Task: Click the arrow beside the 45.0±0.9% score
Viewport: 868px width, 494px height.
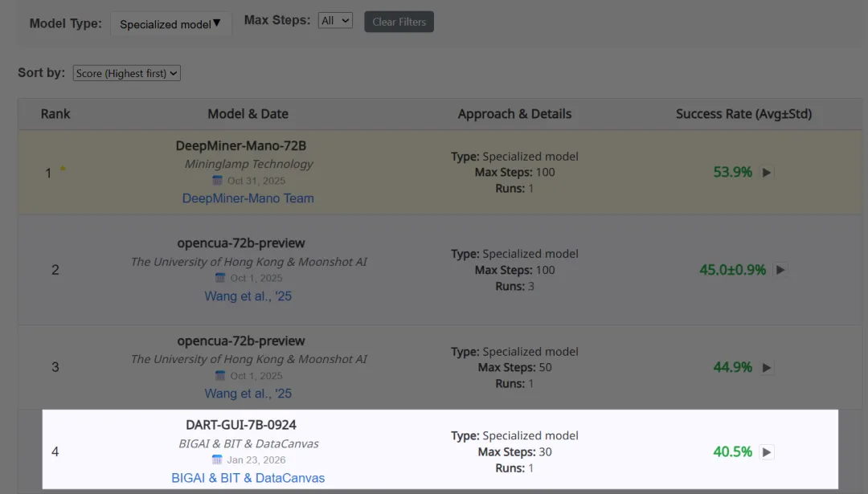Action: (x=780, y=270)
